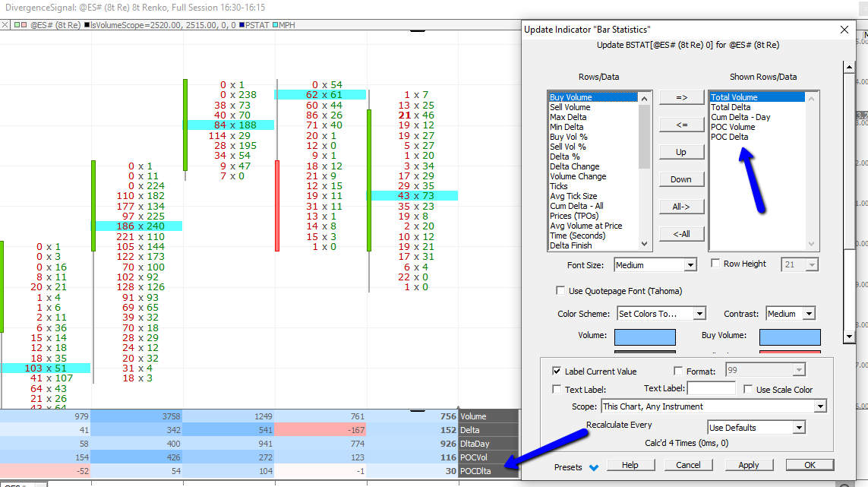Screen dimensions: 868x487
Task: Uncheck Label Current Value
Action: [x=557, y=371]
